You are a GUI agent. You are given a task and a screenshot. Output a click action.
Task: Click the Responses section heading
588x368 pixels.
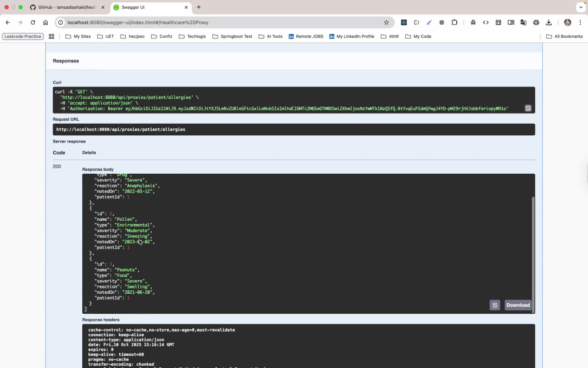point(66,61)
